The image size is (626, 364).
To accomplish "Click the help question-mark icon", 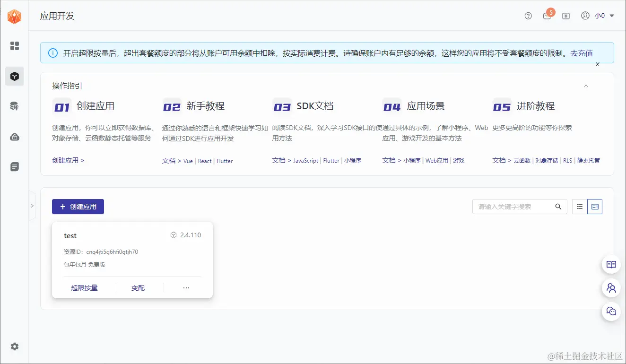I will [528, 16].
